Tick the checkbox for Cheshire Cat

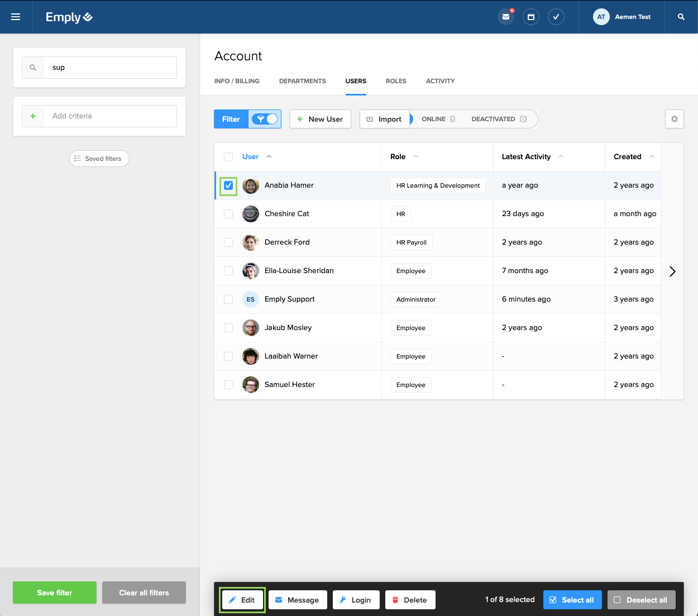coord(228,214)
